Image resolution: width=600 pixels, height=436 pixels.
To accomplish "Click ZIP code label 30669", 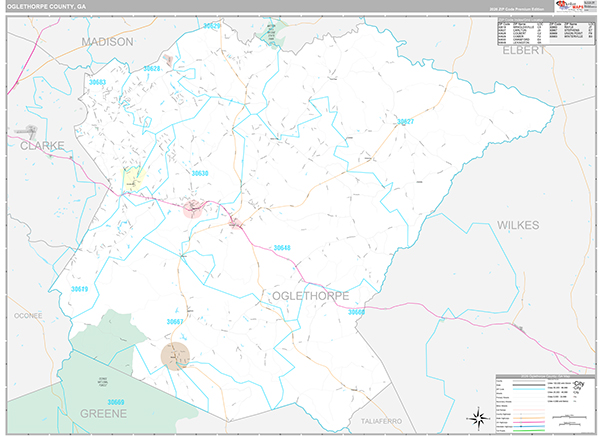I will 116,402.
